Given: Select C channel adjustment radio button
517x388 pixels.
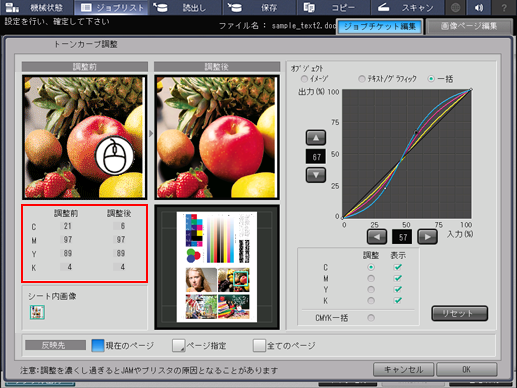Looking at the screenshot, I should point(371,267).
